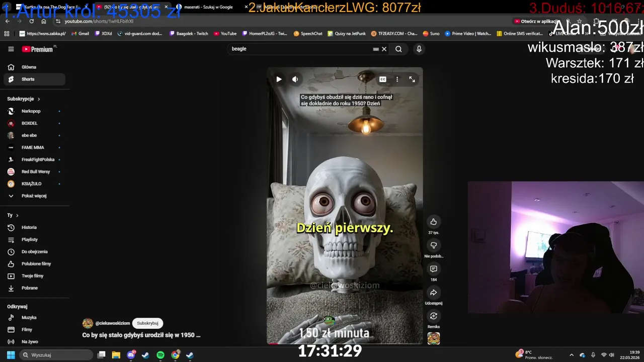Open the FreakFightPolska channel

point(34,159)
